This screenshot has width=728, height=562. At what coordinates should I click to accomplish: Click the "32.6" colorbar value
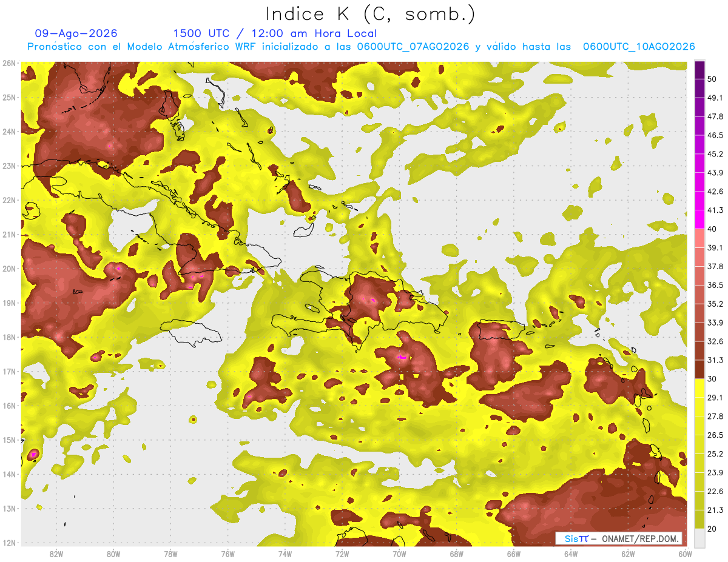click(x=715, y=341)
